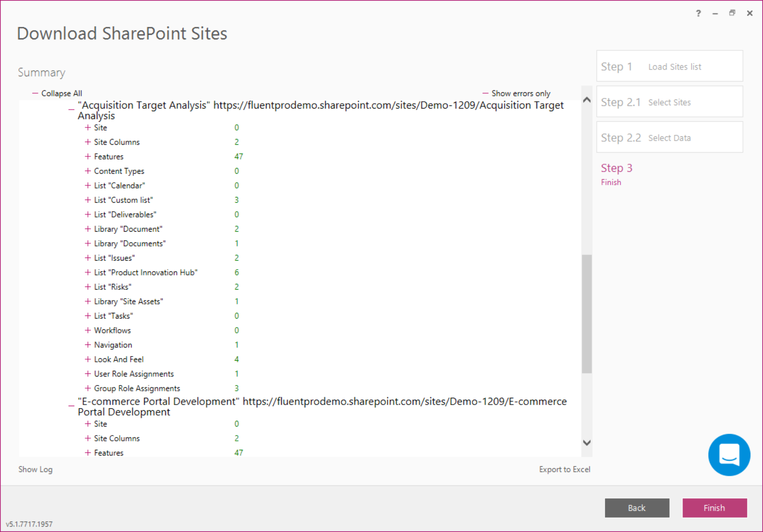Image resolution: width=763 pixels, height=532 pixels.
Task: Expand the Workflows node
Action: (87, 330)
